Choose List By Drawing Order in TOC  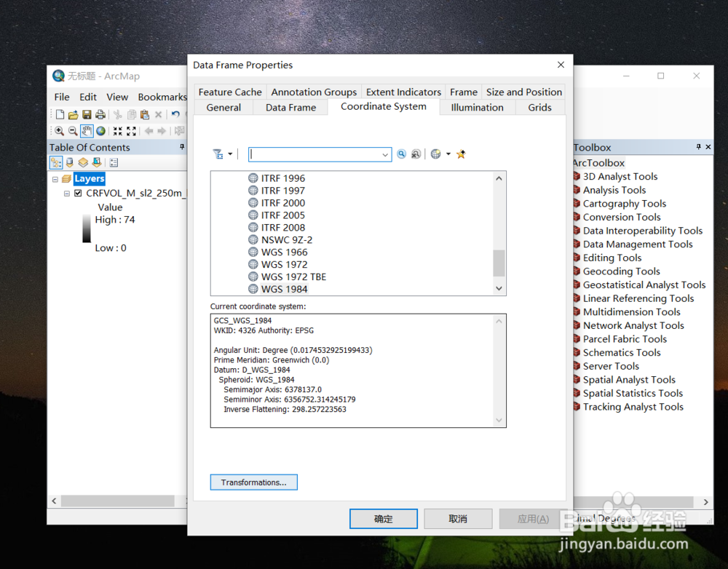click(x=56, y=162)
